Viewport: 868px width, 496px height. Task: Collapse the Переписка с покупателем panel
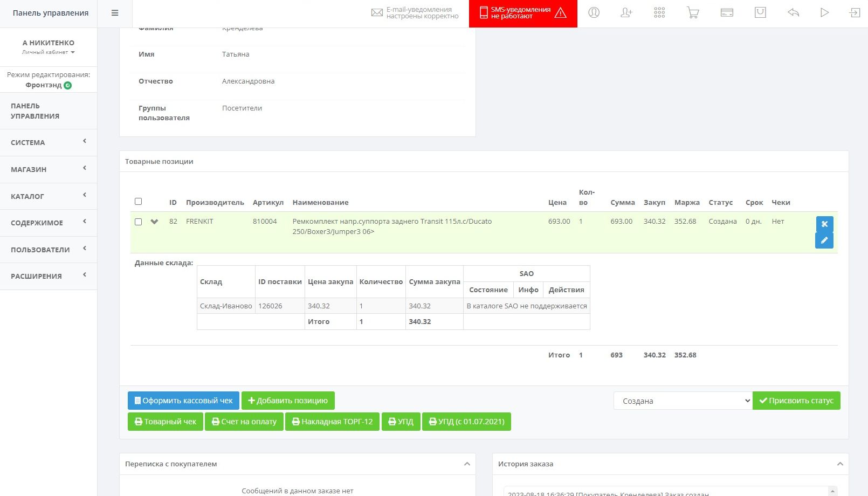click(x=467, y=464)
